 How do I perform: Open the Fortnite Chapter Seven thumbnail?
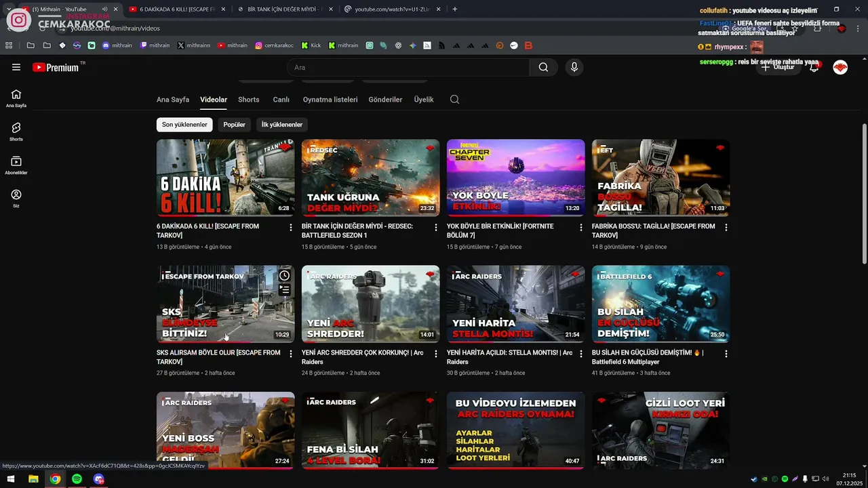coord(515,178)
